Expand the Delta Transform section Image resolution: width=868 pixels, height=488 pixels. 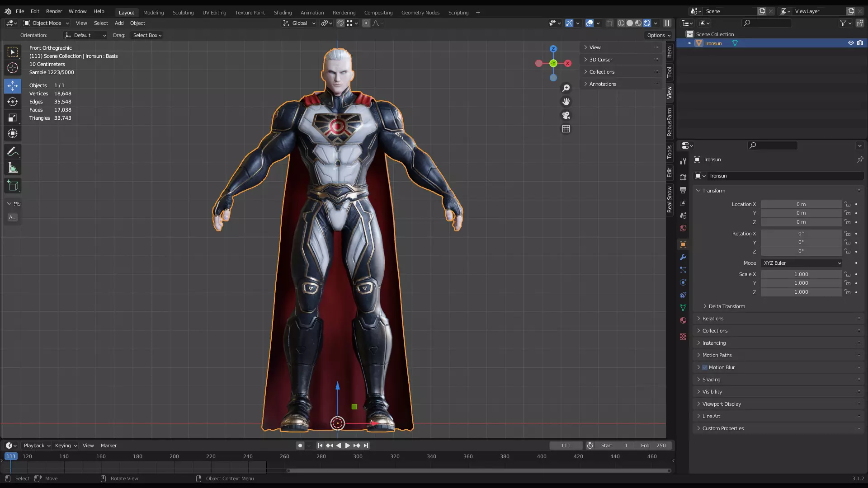pyautogui.click(x=726, y=306)
